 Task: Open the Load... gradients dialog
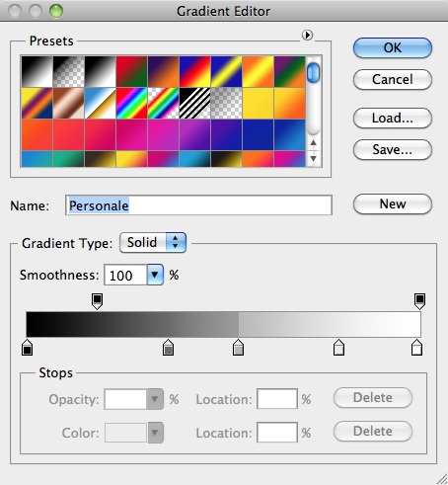point(393,118)
